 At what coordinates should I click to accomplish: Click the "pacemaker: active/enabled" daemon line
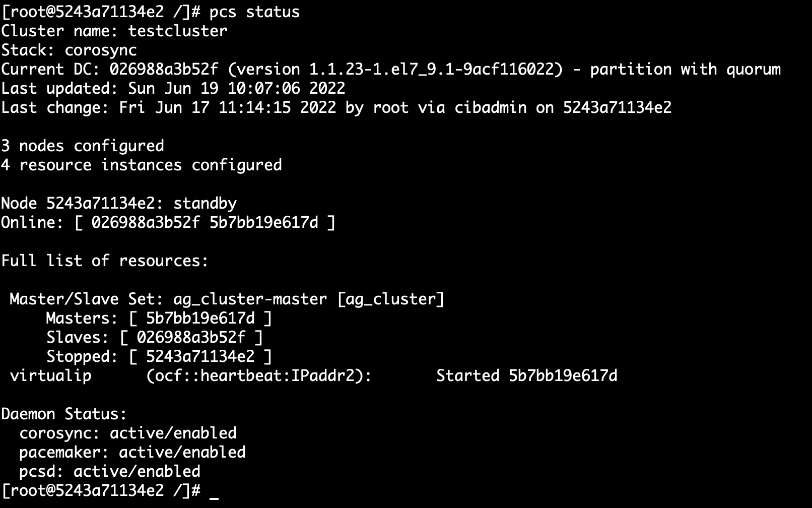132,452
